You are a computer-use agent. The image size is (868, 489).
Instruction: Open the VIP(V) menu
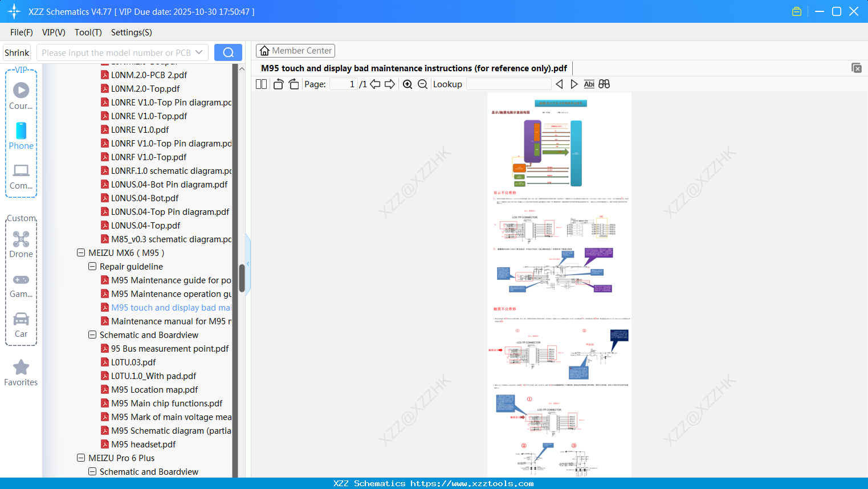click(x=54, y=32)
